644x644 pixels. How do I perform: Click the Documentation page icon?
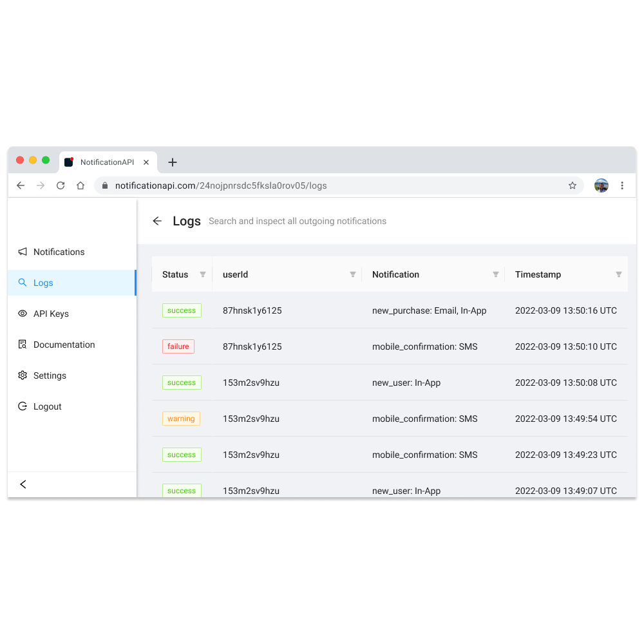pos(21,344)
